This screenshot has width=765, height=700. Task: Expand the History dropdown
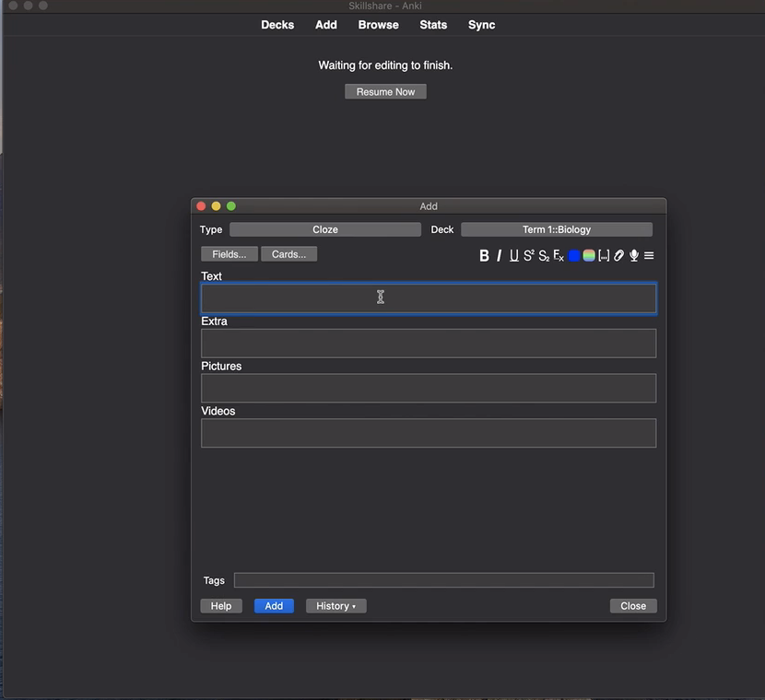point(336,606)
